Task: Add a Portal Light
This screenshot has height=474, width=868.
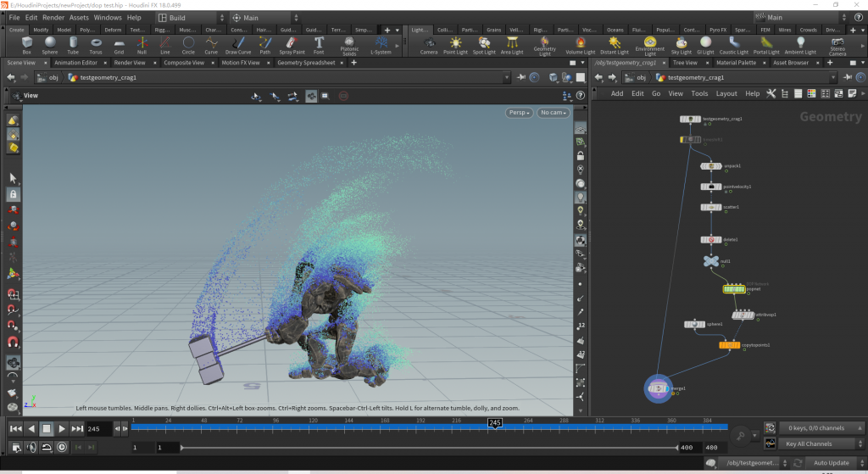Action: [766, 46]
